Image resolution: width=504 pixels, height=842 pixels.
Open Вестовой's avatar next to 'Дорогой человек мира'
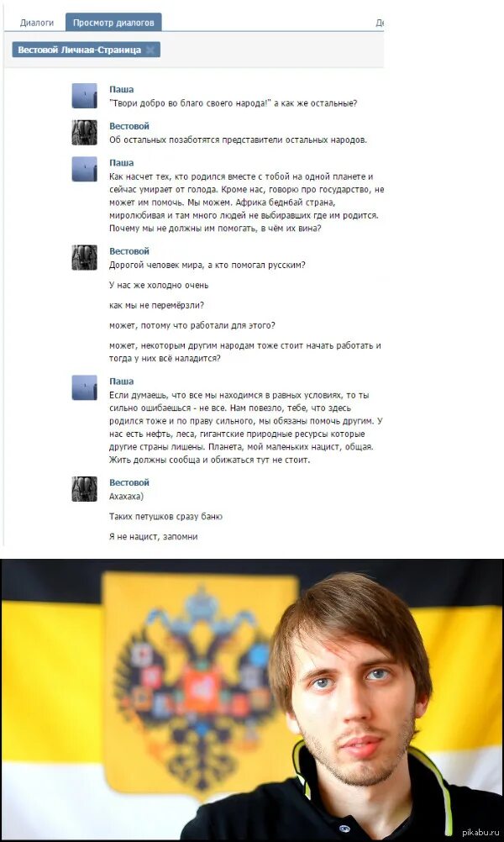84,258
